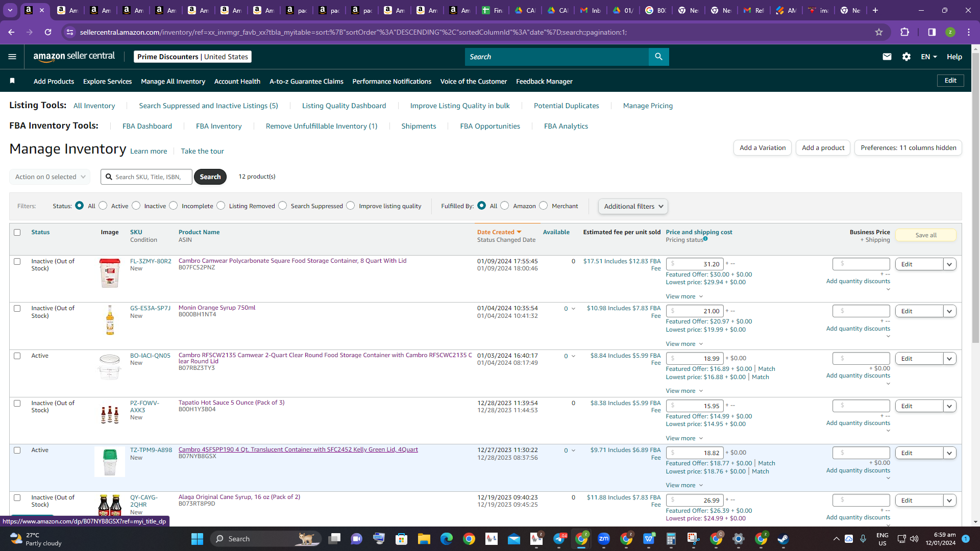Click the bookmark flag icon in navigation bar
The height and width of the screenshot is (551, 980).
12,81
